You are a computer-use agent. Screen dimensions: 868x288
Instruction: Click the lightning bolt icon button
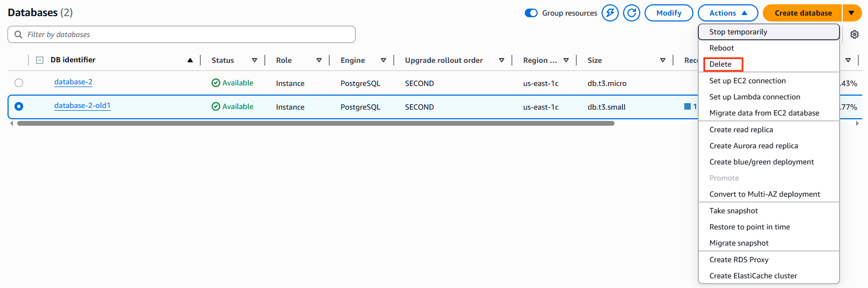point(610,13)
